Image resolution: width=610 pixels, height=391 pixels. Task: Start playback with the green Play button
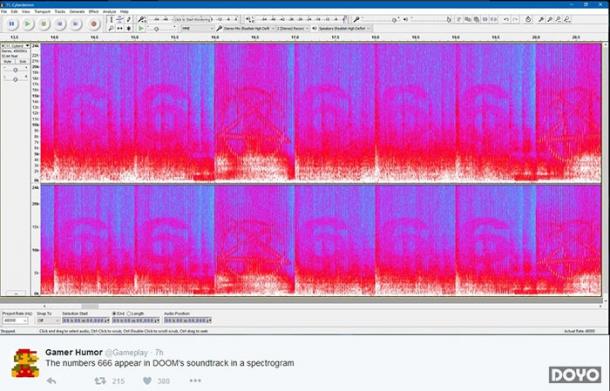28,24
